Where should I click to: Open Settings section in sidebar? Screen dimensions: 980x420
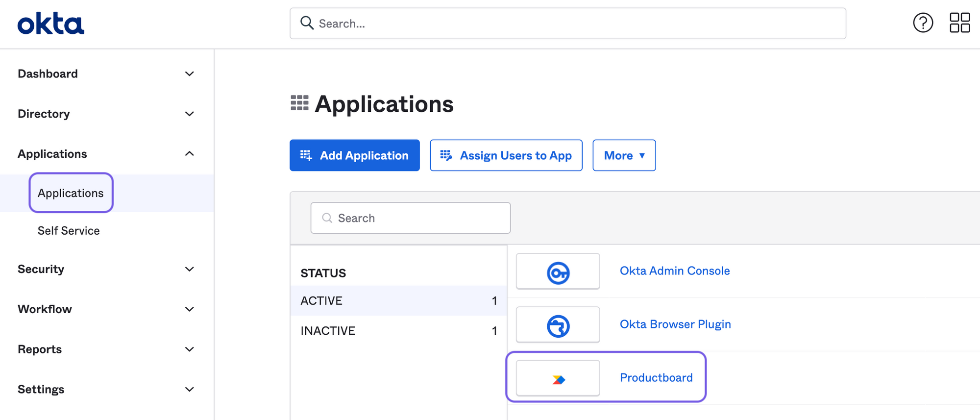pos(41,390)
